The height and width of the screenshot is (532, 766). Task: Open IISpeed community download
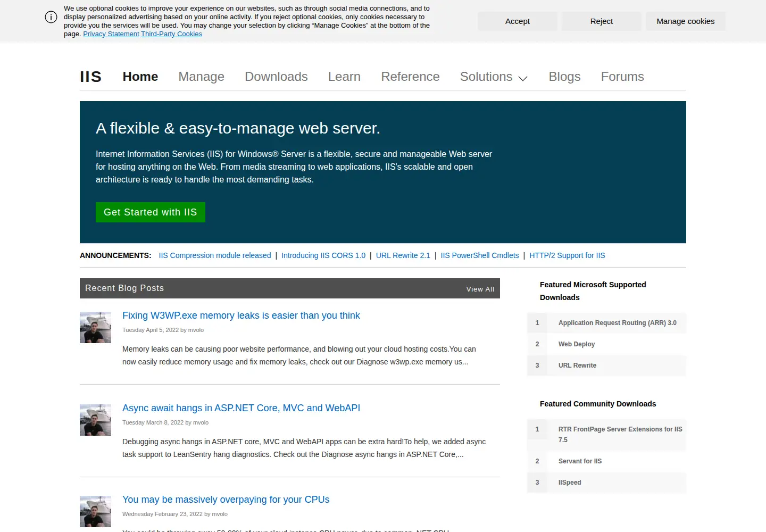point(570,483)
